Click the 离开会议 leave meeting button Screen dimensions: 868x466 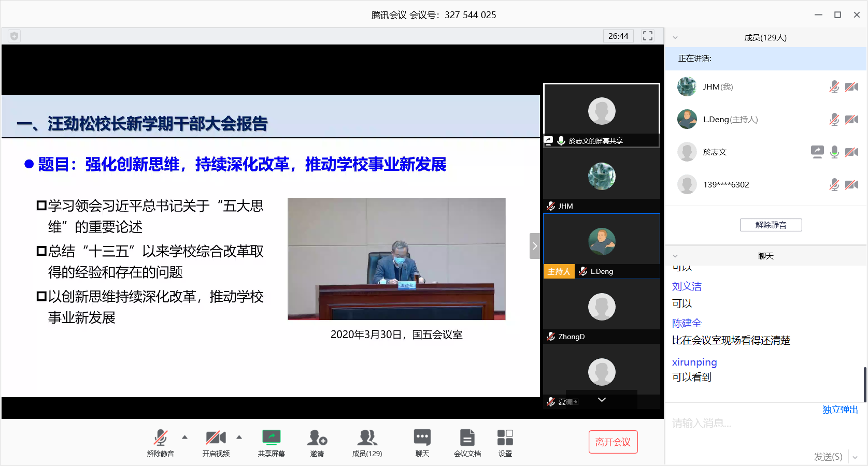(613, 442)
